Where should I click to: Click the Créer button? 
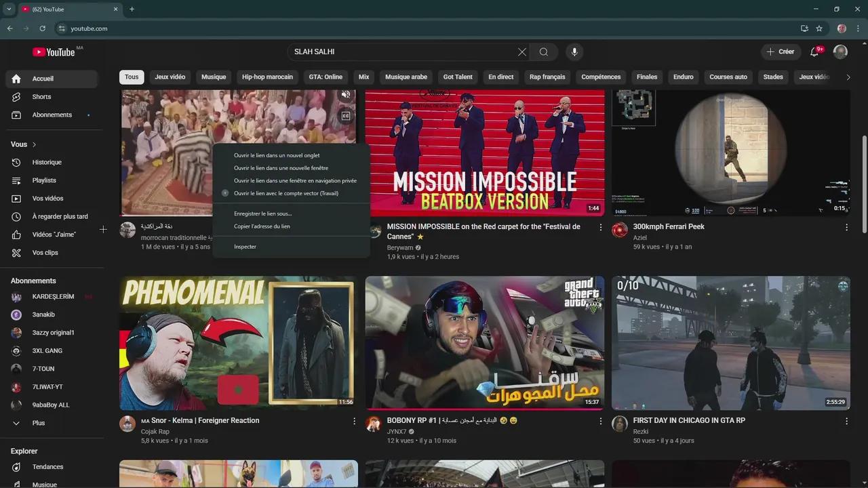click(780, 52)
